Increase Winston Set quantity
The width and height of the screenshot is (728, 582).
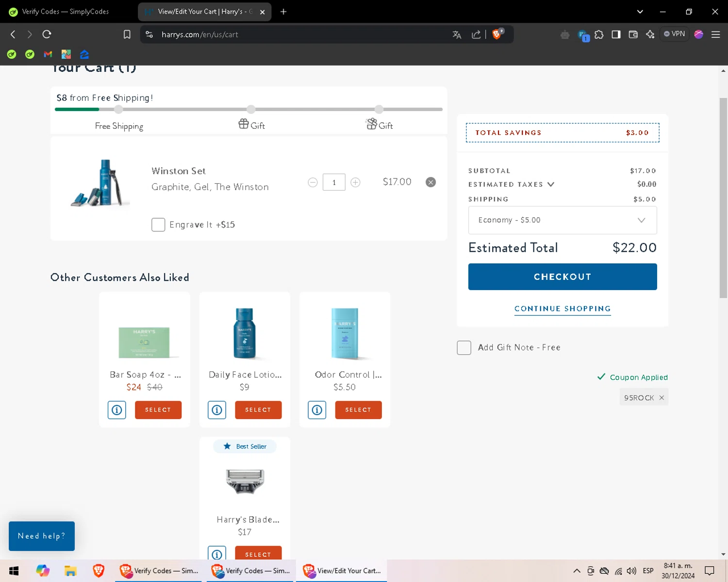point(355,182)
